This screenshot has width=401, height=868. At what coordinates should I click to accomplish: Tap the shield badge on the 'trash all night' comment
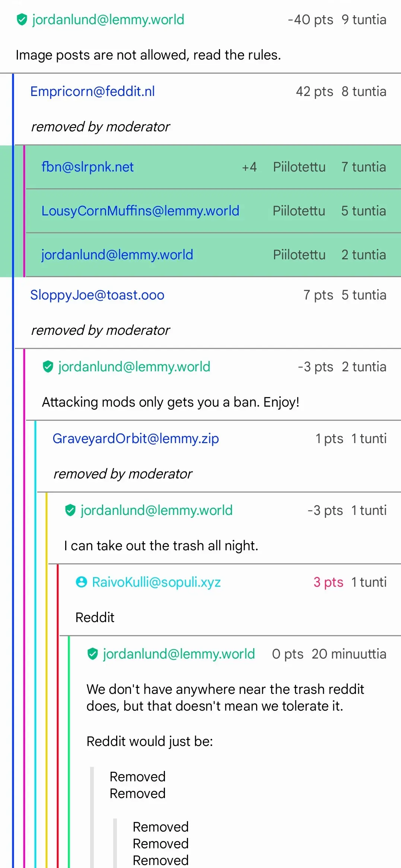click(x=70, y=510)
